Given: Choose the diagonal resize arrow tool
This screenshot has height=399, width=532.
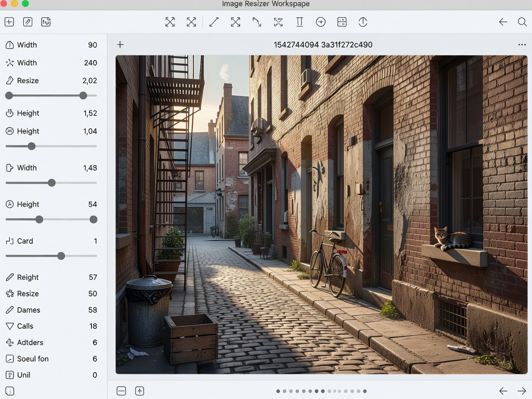Looking at the screenshot, I should pyautogui.click(x=214, y=22).
